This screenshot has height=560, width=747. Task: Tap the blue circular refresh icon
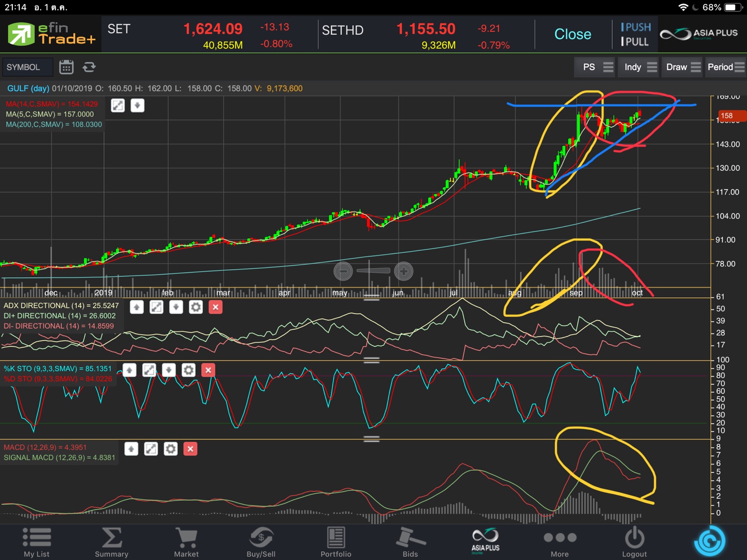[x=710, y=541]
